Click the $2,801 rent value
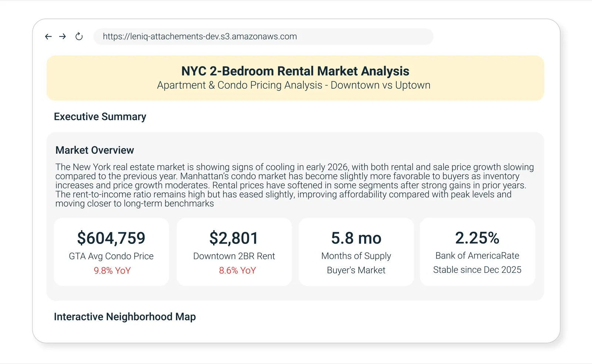Viewport: 592px width, 364px height. (234, 238)
